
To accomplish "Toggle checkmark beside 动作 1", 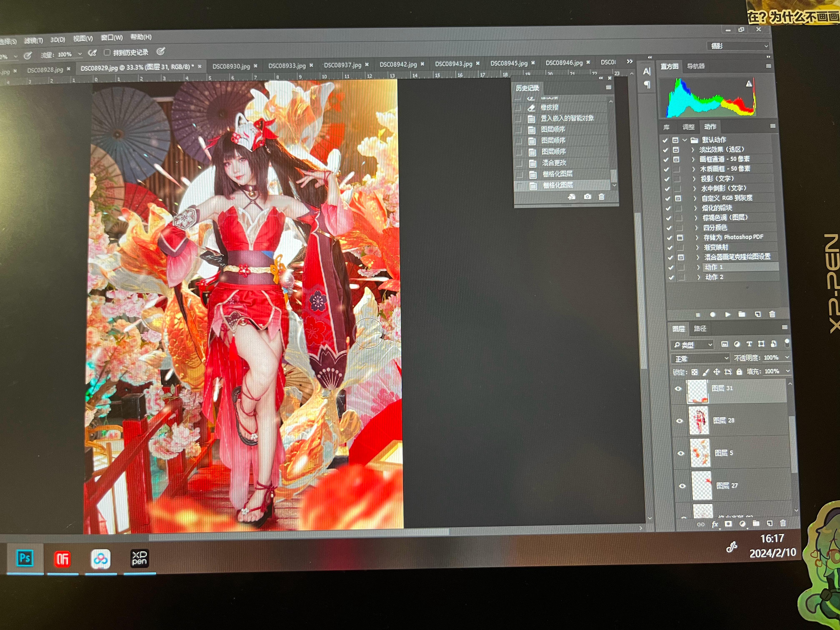I will coord(671,267).
